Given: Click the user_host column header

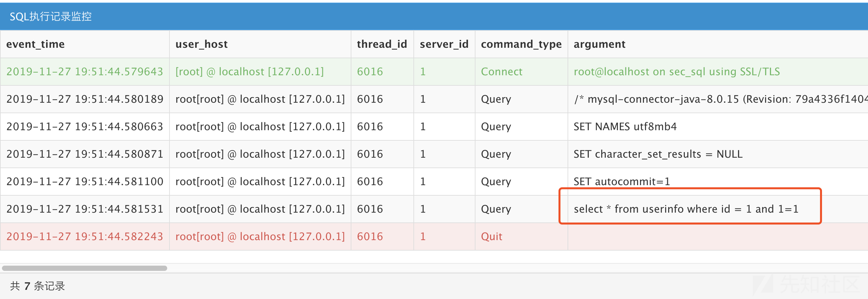Looking at the screenshot, I should [x=201, y=44].
